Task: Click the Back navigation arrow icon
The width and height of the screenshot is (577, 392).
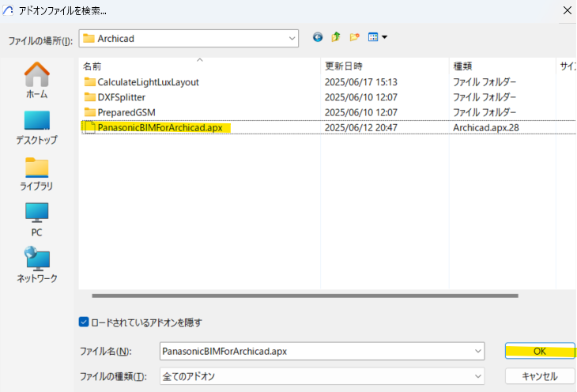Action: 318,37
